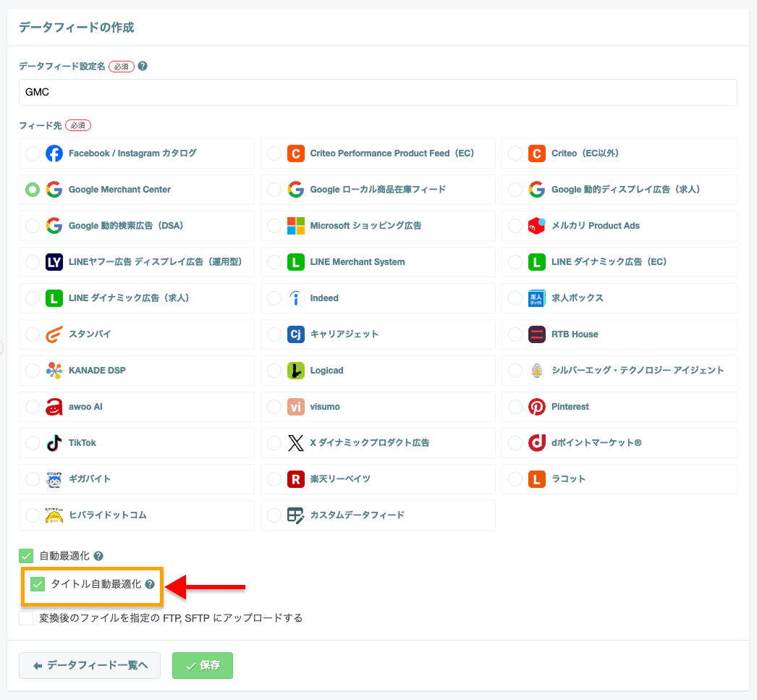Viewport: 757px width, 700px height.
Task: Click the メルカリ Product Ads logo
Action: [536, 225]
